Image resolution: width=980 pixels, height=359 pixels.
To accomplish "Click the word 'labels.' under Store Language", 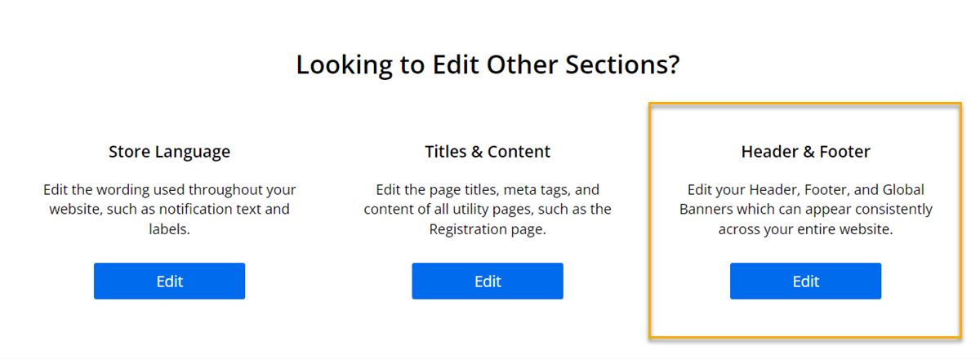I will [169, 230].
